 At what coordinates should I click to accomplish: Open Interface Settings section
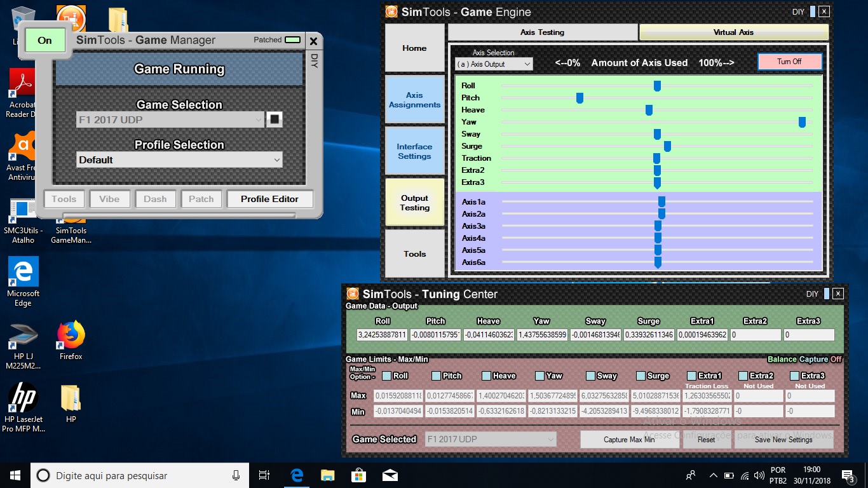point(414,151)
